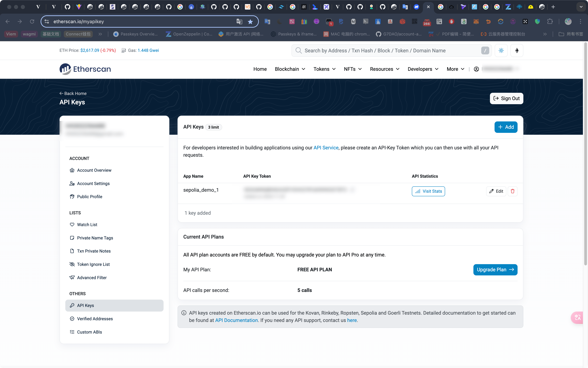This screenshot has height=368, width=588.
Task: Go back home via Back Home link
Action: tap(73, 93)
